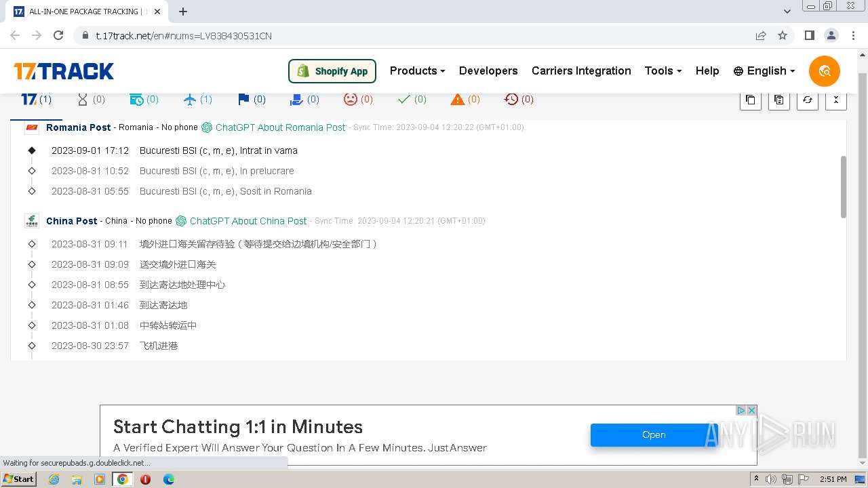The image size is (868, 488).
Task: Click the orange tracking search button
Action: coord(824,71)
